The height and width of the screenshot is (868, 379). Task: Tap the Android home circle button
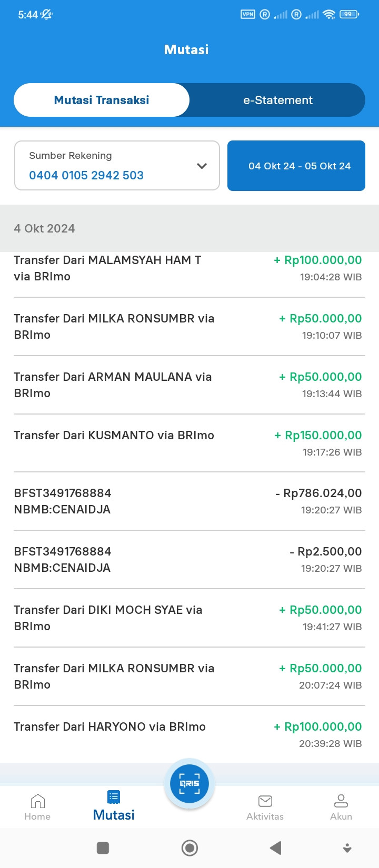tap(189, 847)
